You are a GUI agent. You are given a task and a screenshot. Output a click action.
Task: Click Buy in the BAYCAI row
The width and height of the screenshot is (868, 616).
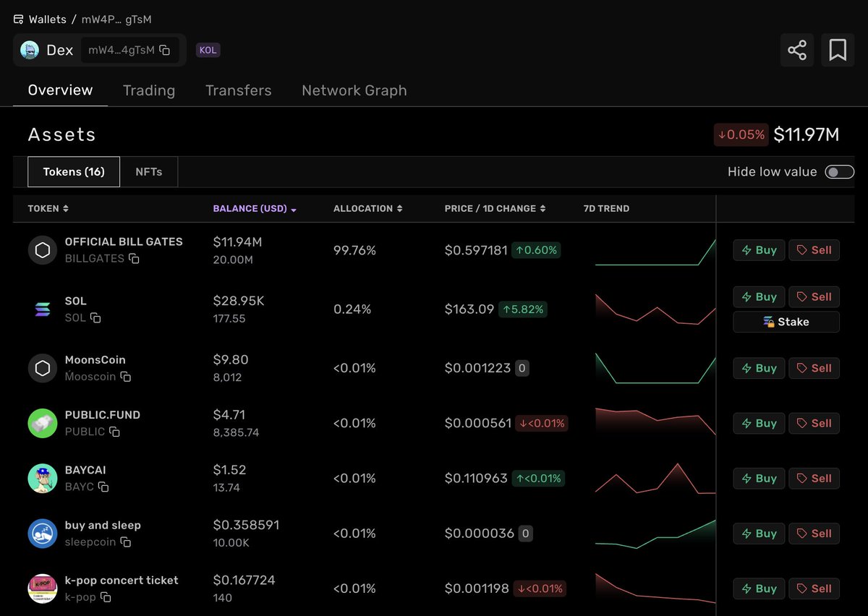pyautogui.click(x=759, y=479)
